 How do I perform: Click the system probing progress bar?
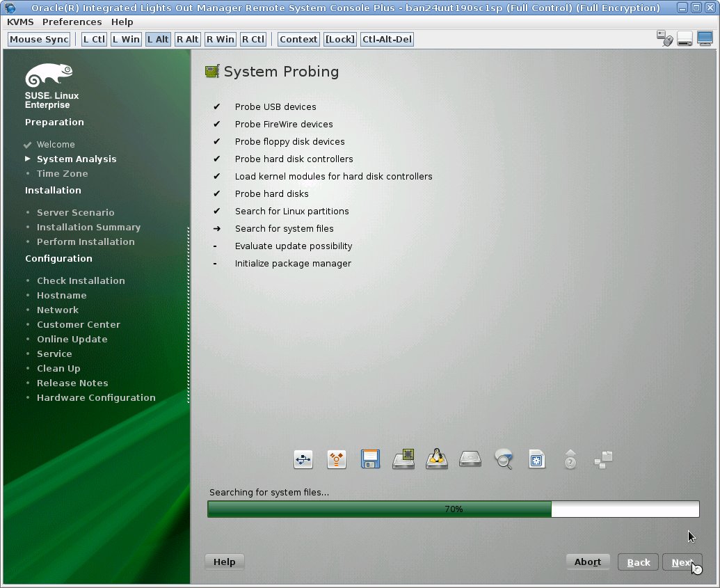coord(453,509)
